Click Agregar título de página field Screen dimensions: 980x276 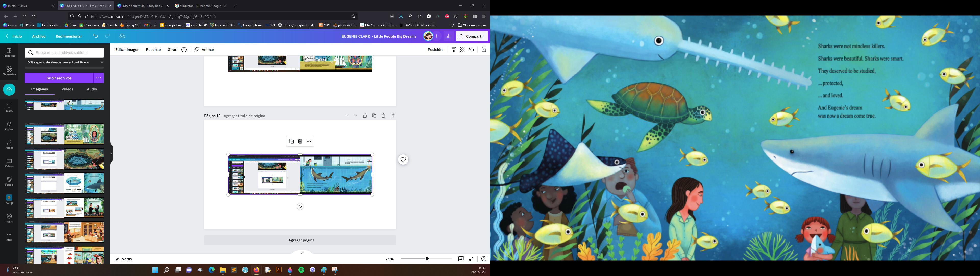[x=244, y=116]
